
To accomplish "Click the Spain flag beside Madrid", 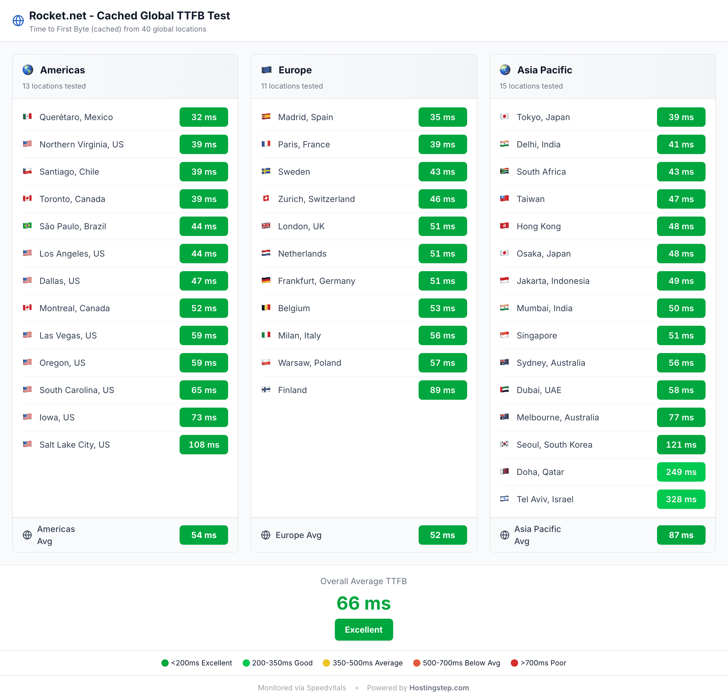I will (266, 116).
